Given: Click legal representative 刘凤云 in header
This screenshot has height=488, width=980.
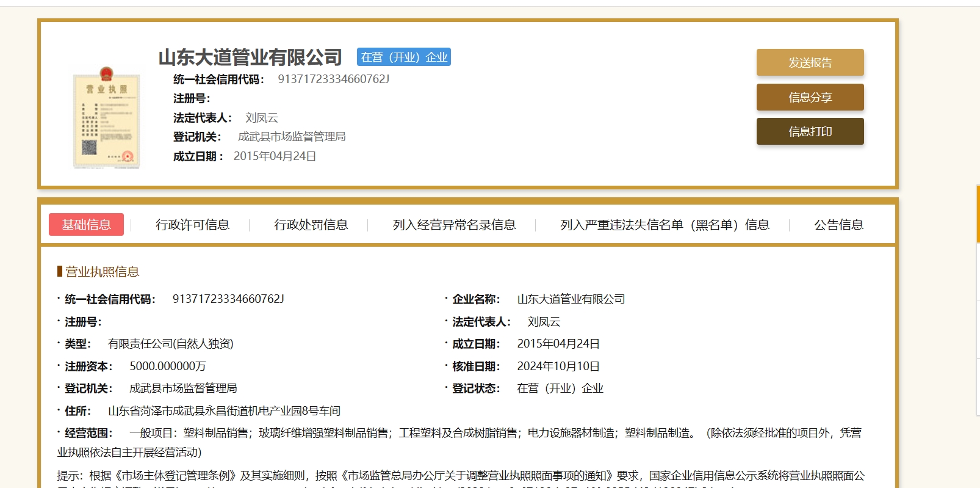Looking at the screenshot, I should [262, 118].
